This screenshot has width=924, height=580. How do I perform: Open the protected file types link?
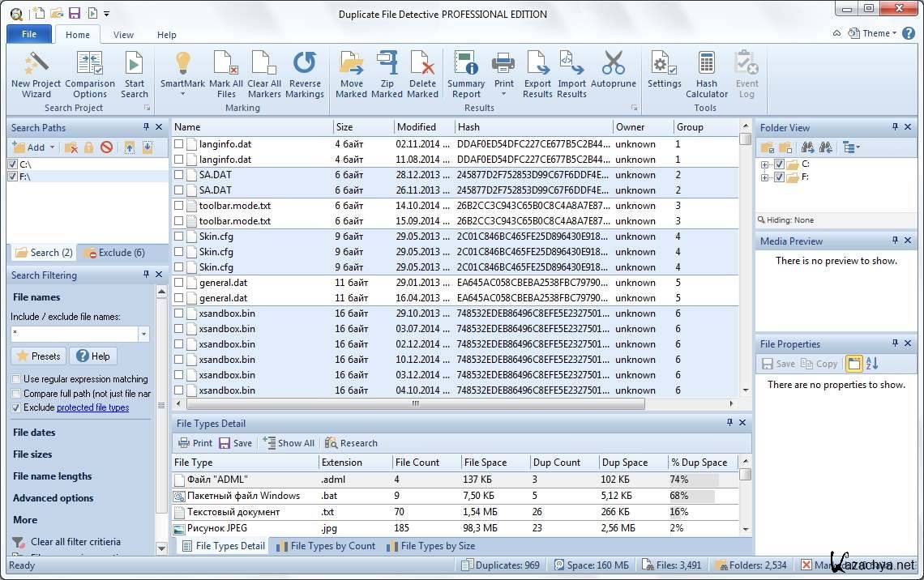click(x=92, y=407)
